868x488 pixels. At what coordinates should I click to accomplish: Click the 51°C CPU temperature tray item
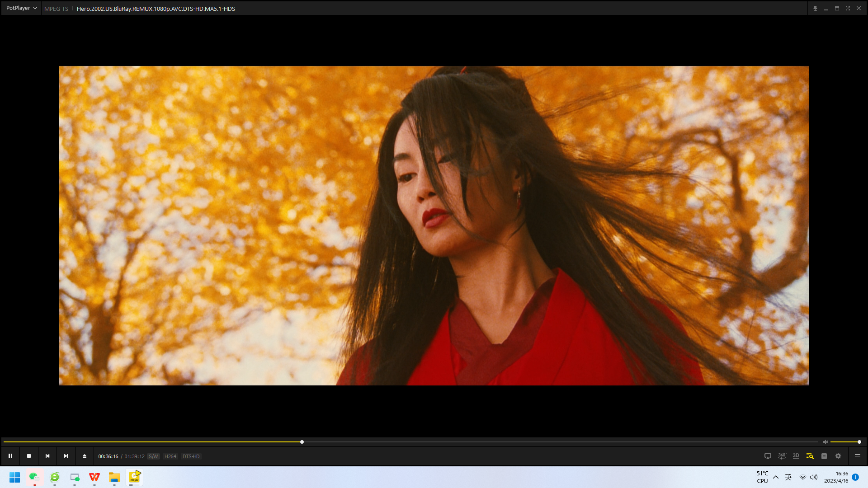pyautogui.click(x=762, y=477)
